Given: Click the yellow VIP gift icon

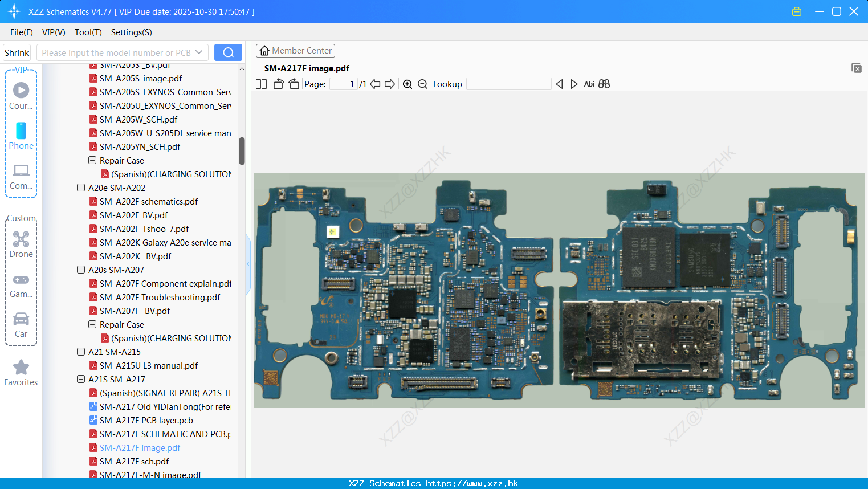Looking at the screenshot, I should pyautogui.click(x=797, y=11).
